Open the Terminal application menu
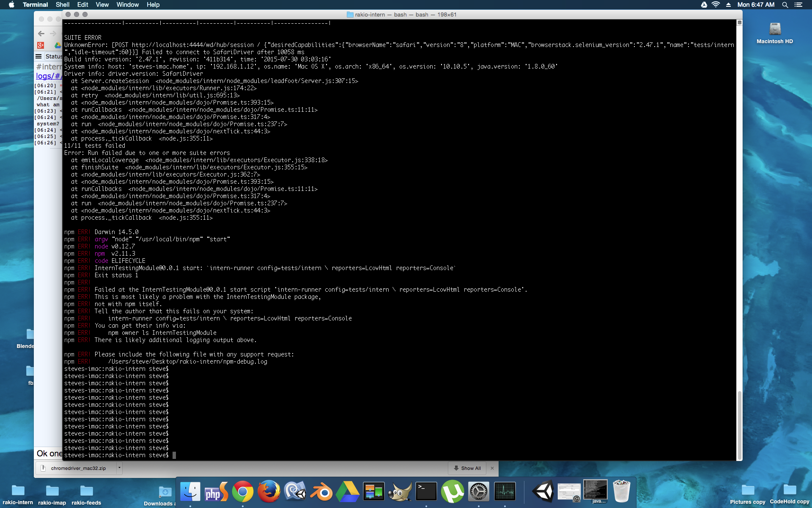 tap(36, 5)
